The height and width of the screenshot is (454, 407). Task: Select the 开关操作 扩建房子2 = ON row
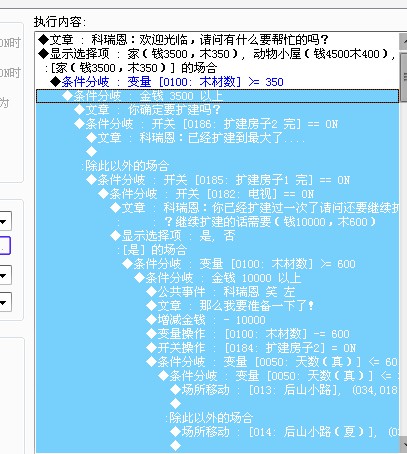pos(217,348)
